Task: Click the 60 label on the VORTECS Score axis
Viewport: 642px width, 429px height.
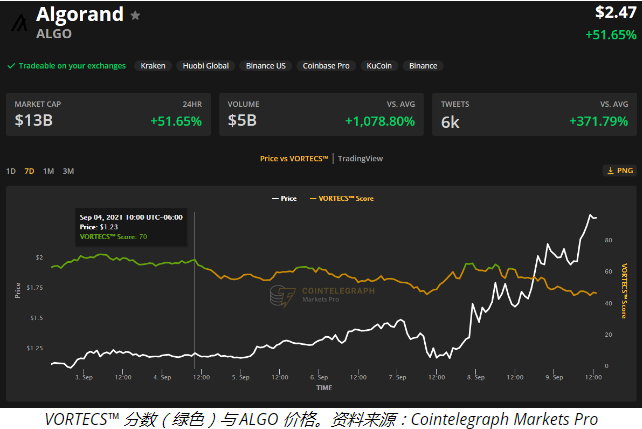Action: coord(608,271)
